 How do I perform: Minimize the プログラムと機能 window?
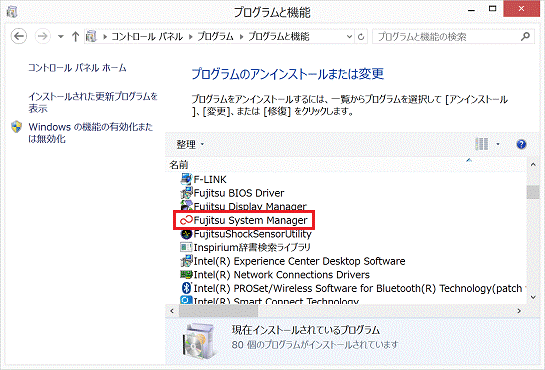(x=472, y=10)
